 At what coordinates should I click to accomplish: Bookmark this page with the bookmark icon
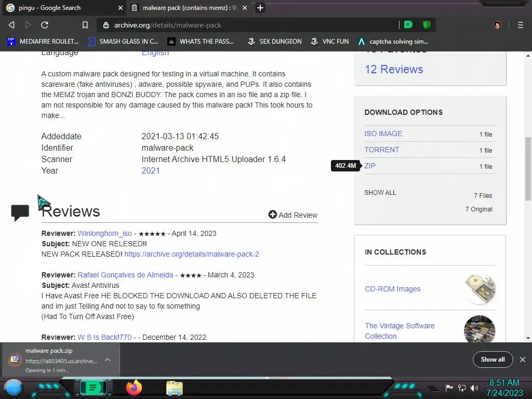pos(85,25)
